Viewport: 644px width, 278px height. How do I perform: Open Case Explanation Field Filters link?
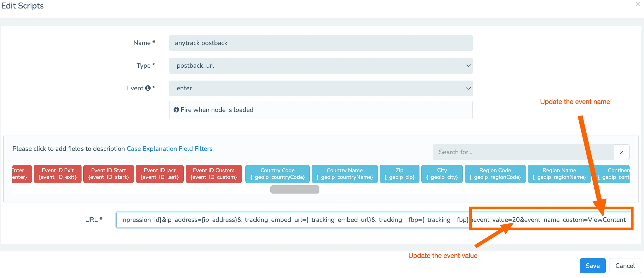coord(169,149)
